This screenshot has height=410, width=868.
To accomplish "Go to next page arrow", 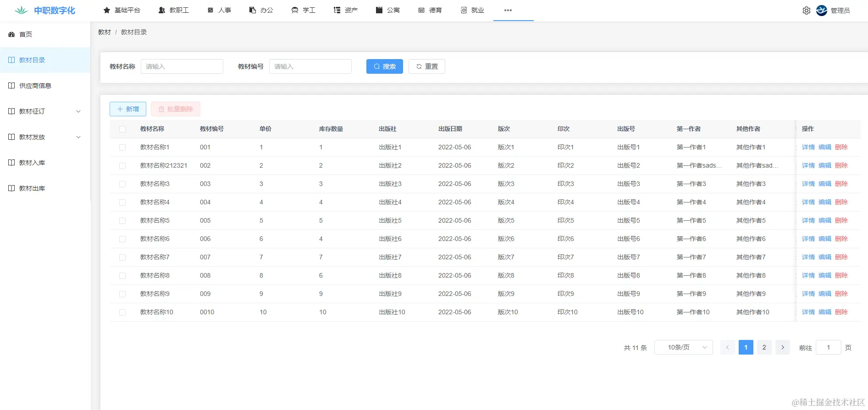I will (783, 347).
